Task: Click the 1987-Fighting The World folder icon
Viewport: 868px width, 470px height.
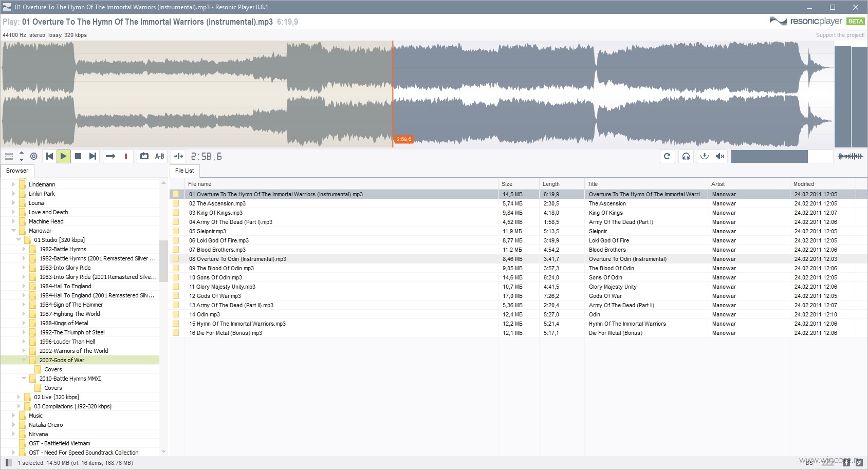Action: tap(33, 314)
